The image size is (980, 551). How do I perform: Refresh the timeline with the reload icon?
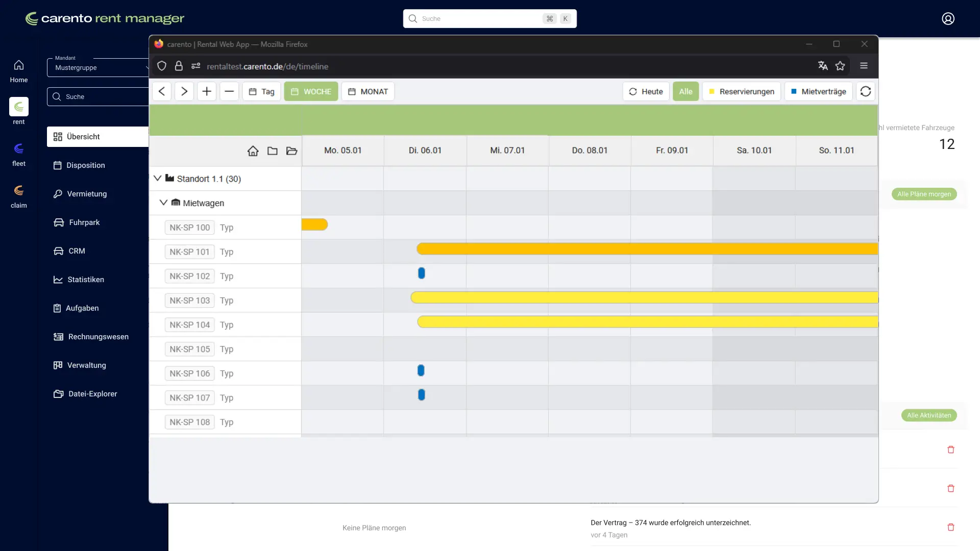866,91
